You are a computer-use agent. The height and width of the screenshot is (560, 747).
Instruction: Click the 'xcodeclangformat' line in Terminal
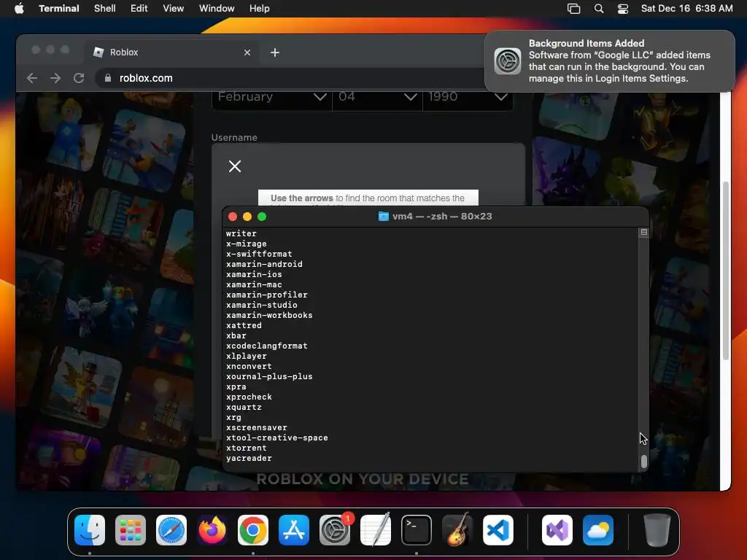267,346
